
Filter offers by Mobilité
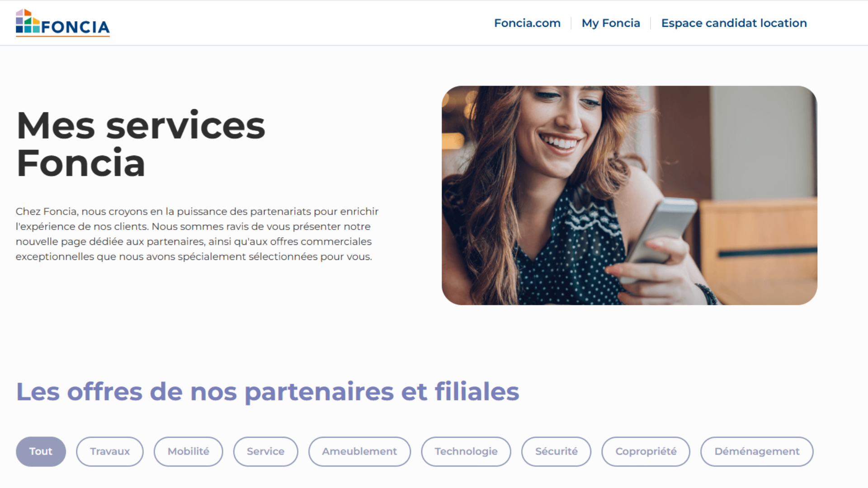click(x=189, y=451)
